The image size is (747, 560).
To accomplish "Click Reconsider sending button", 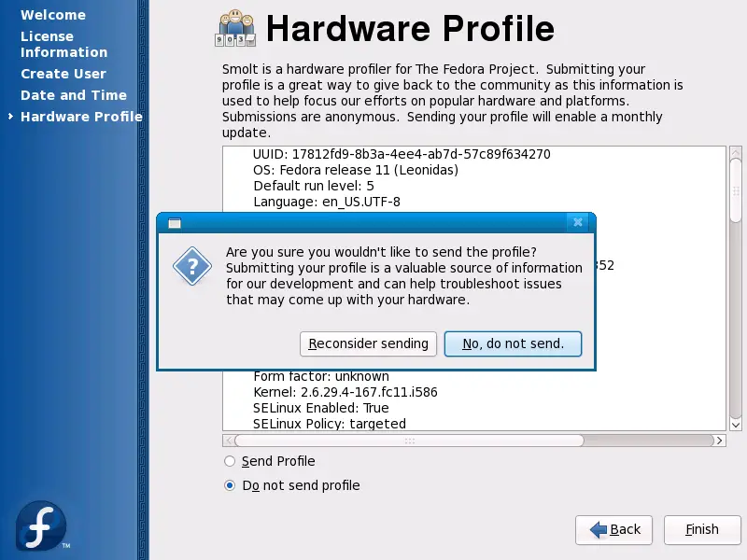I will click(368, 343).
